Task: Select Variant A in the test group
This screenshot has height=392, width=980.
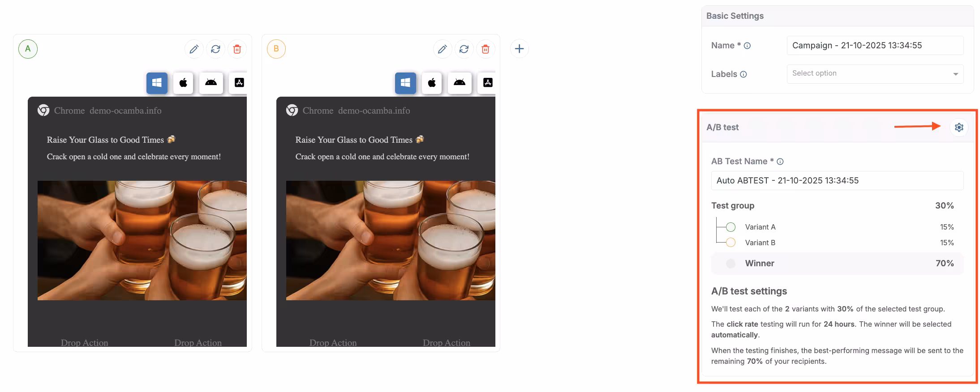Action: click(760, 227)
